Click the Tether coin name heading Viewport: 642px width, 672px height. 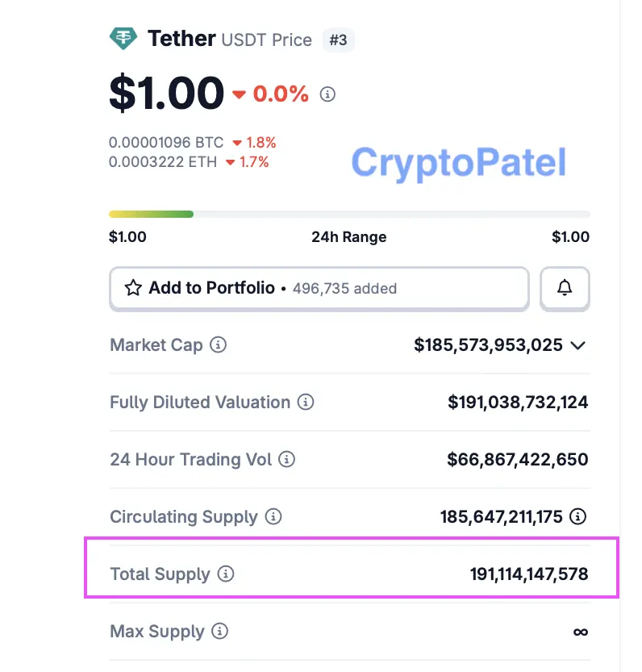[x=181, y=38]
